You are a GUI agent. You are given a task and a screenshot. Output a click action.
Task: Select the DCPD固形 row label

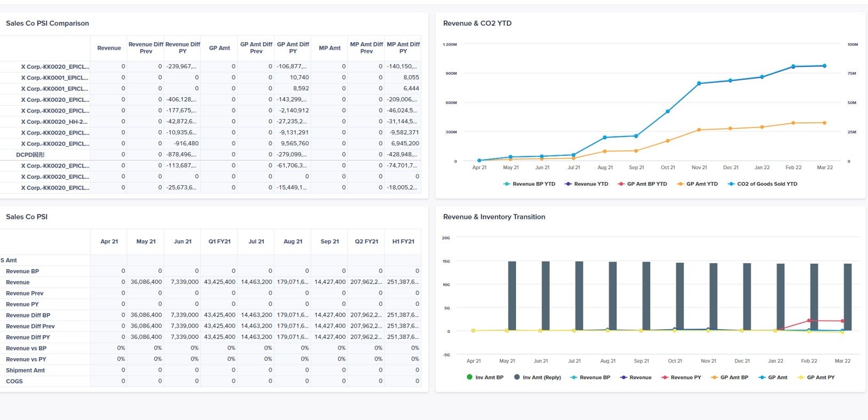click(30, 155)
